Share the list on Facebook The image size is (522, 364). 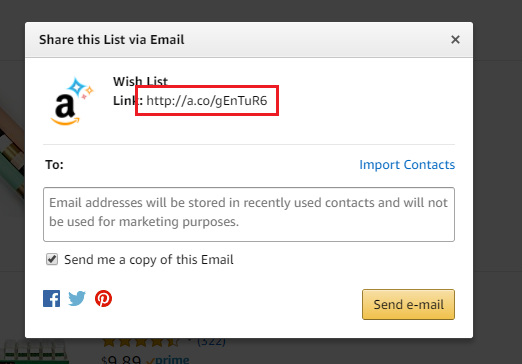click(x=52, y=298)
